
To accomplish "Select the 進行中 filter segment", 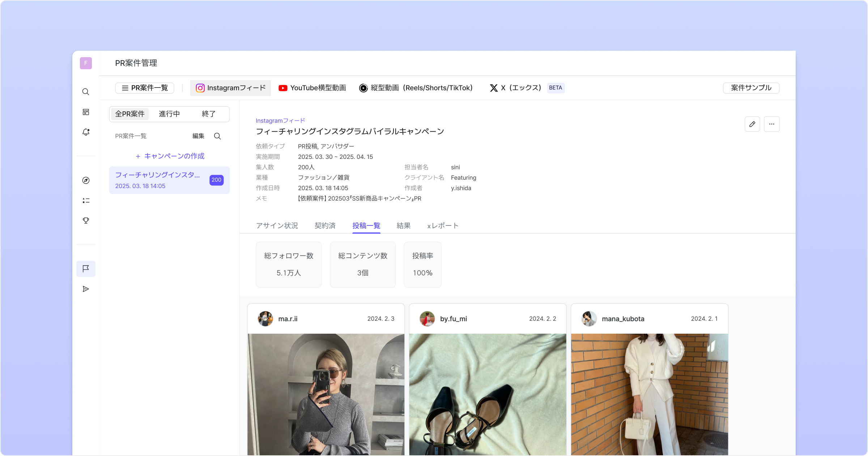I will coord(169,114).
